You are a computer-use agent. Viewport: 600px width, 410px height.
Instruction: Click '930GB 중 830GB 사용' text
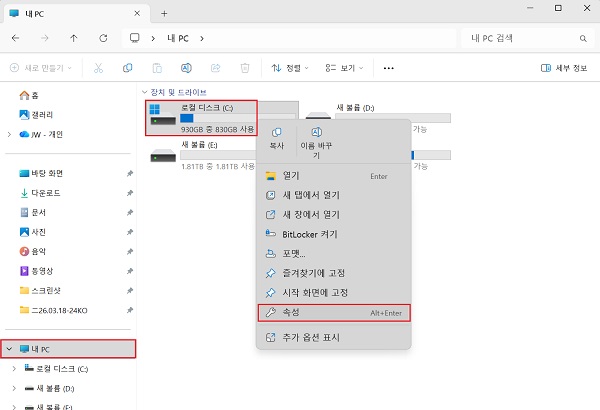pyautogui.click(x=217, y=129)
